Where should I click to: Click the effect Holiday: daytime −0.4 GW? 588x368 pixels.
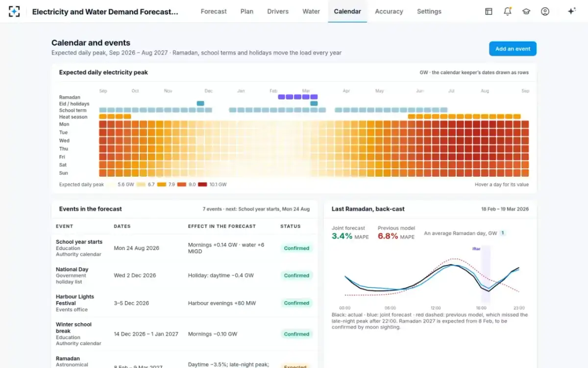[x=221, y=276]
